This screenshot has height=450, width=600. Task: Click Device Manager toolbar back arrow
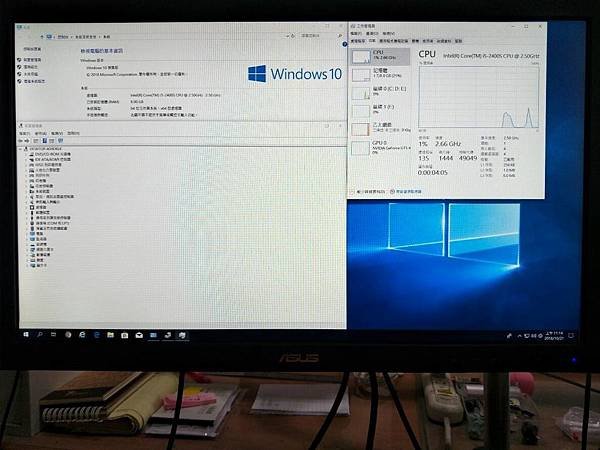coord(20,141)
